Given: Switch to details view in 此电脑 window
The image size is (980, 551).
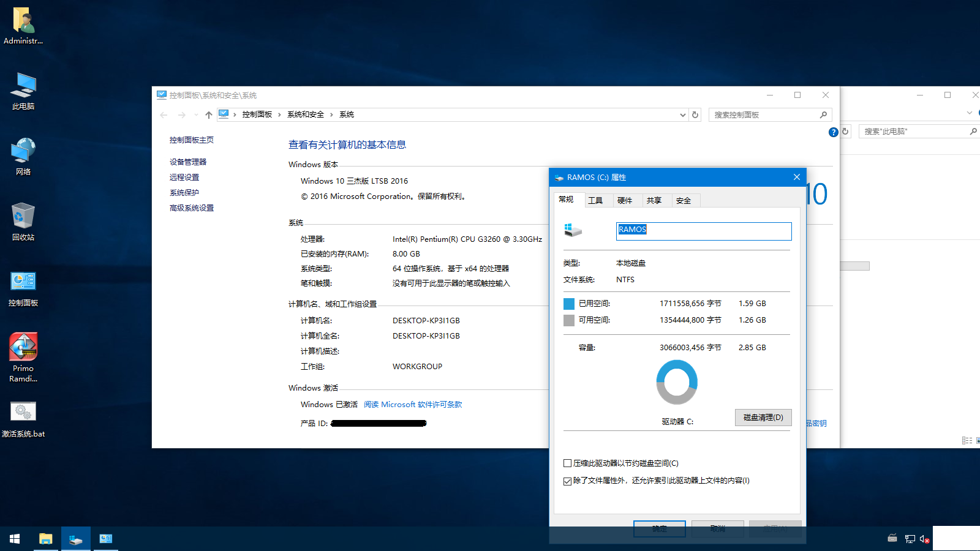Looking at the screenshot, I should (967, 440).
